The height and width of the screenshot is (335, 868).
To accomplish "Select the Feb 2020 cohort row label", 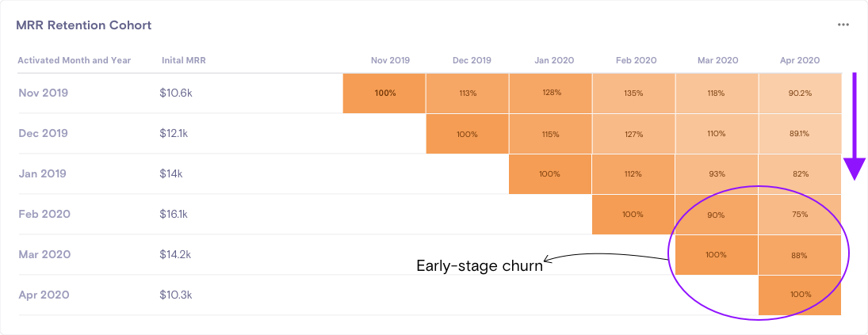I will pos(44,214).
